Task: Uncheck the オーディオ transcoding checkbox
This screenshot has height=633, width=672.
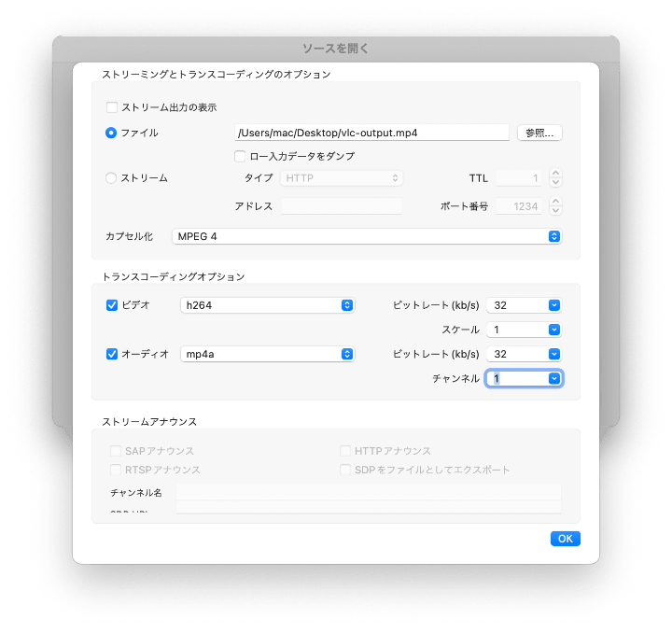Action: 112,354
